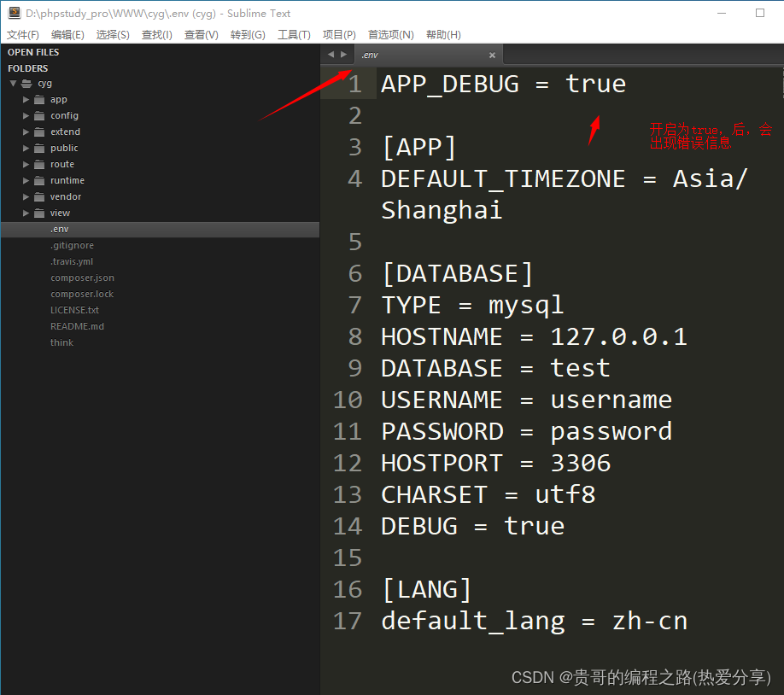
Task: Click the extend folder icon
Action: (x=39, y=132)
